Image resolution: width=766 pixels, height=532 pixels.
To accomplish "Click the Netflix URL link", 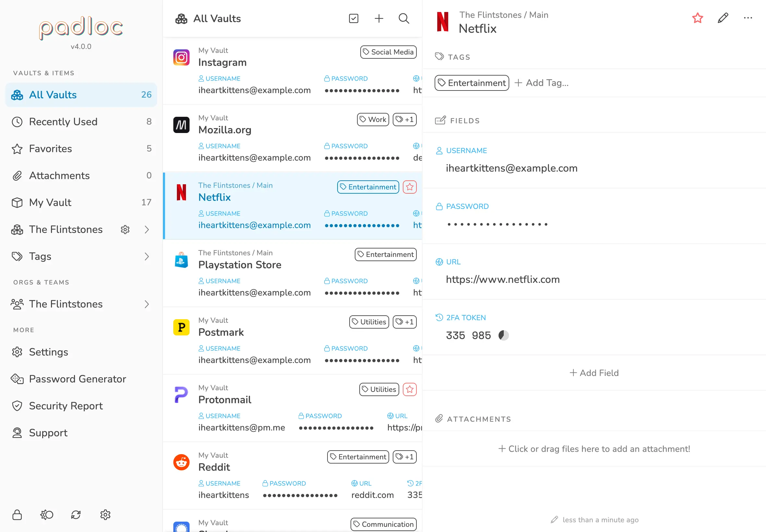I will coord(502,280).
